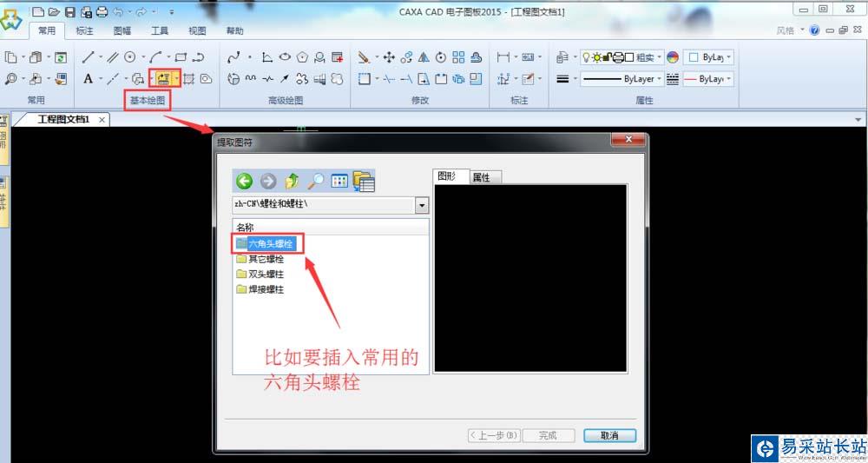
Task: Select the 工程图文档1 document tab
Action: (x=63, y=119)
